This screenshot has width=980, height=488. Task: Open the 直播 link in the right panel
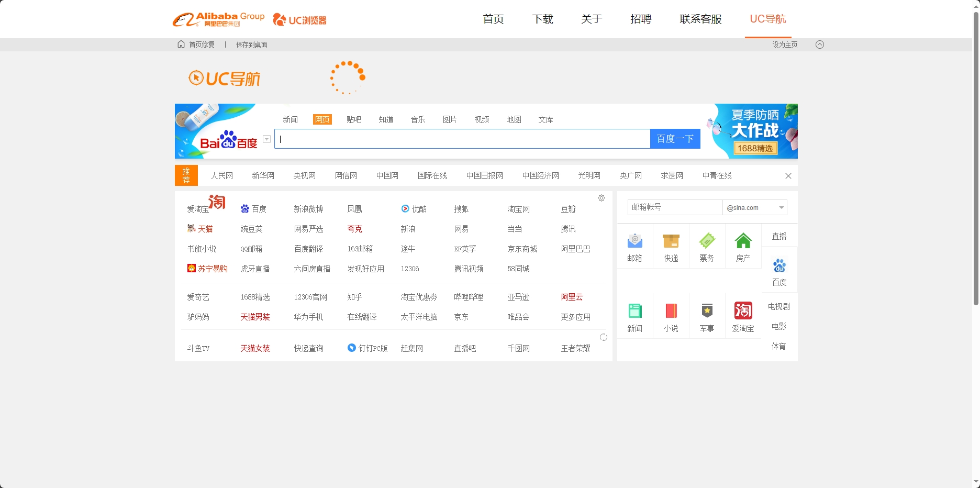click(779, 236)
